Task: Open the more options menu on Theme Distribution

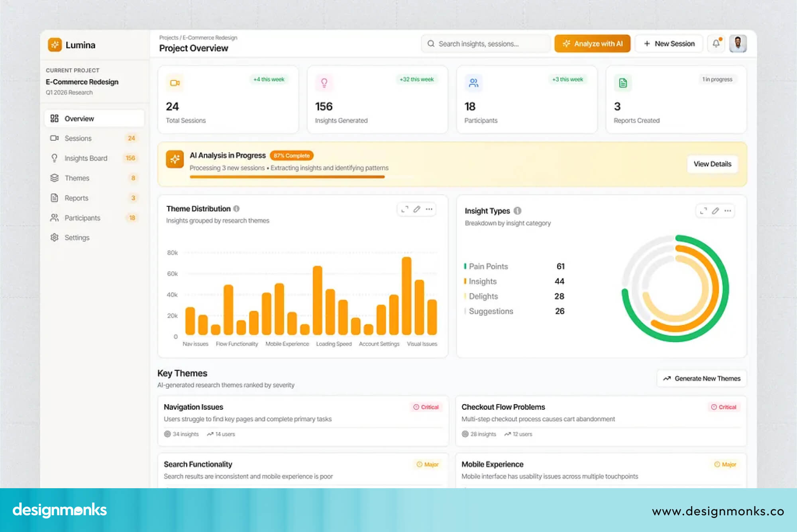Action: coord(429,209)
